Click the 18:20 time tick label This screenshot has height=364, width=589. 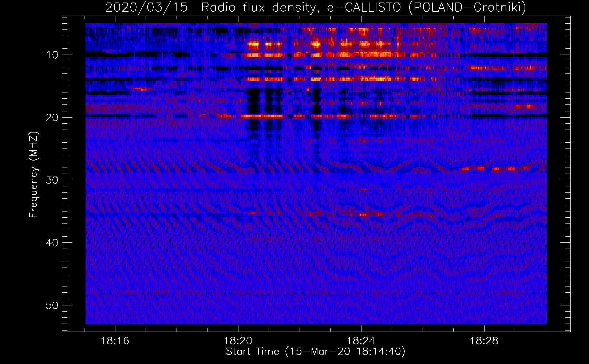pos(238,341)
